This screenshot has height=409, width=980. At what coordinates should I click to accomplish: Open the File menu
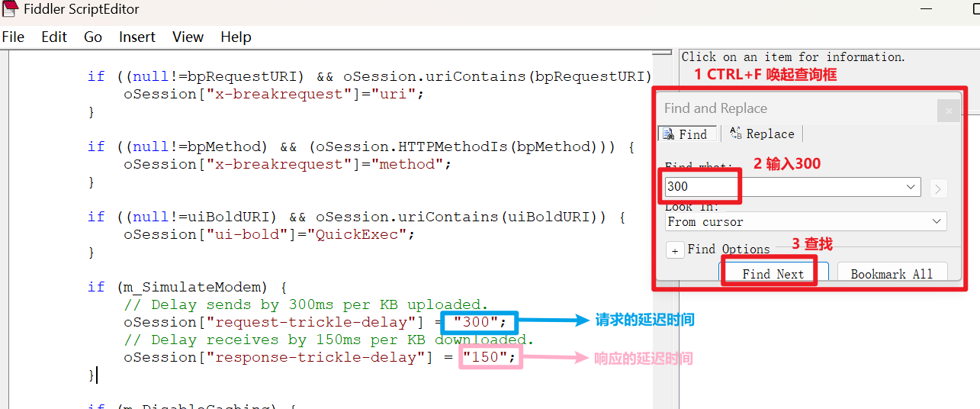[13, 37]
